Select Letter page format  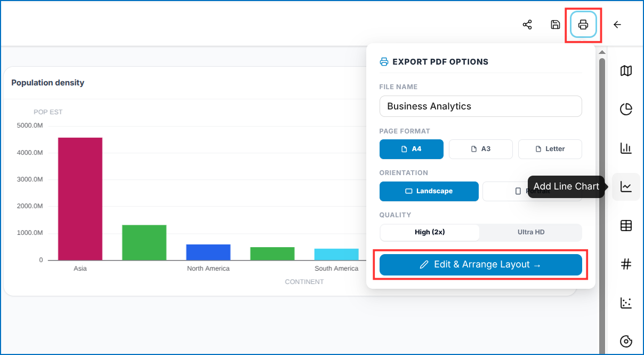[550, 149]
